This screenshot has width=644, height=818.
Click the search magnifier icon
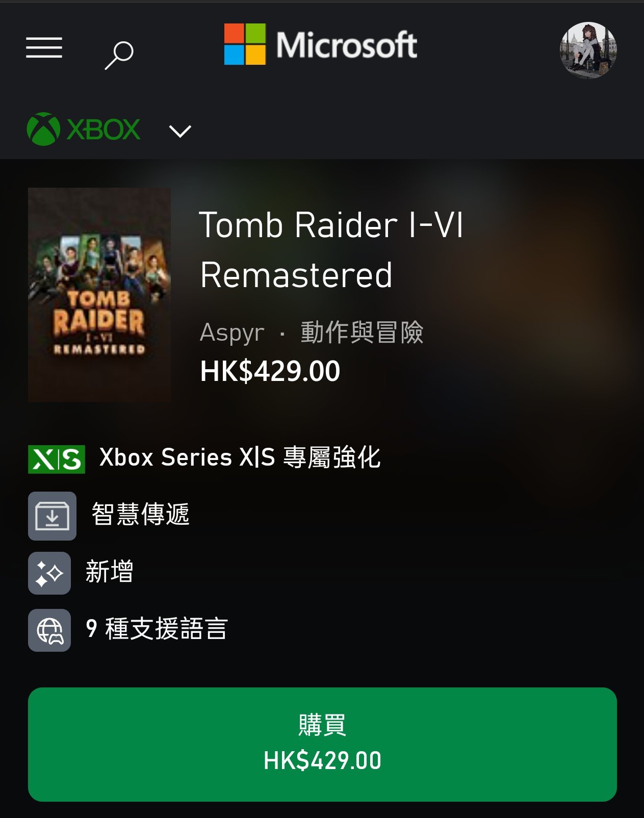point(119,55)
